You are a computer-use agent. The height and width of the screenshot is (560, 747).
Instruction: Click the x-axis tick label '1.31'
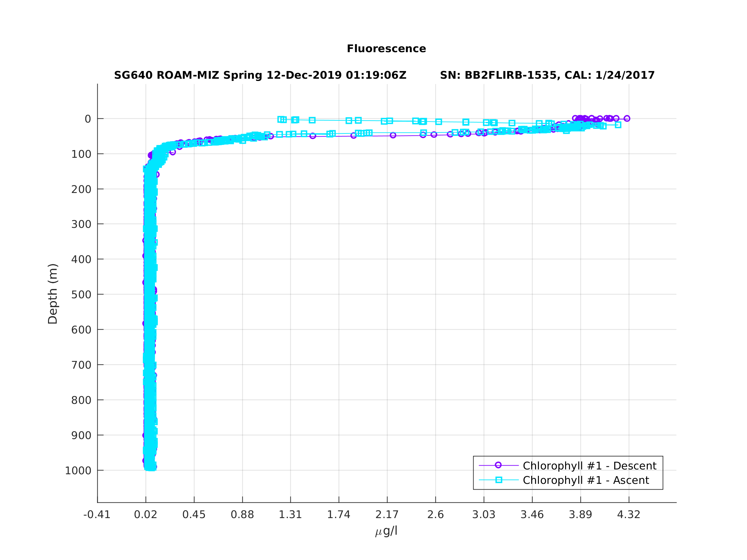click(x=290, y=515)
